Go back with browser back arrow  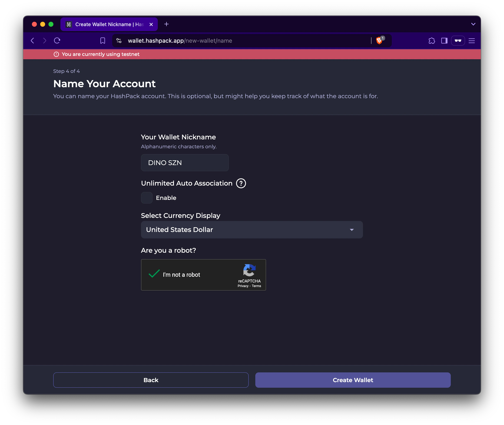coord(33,41)
